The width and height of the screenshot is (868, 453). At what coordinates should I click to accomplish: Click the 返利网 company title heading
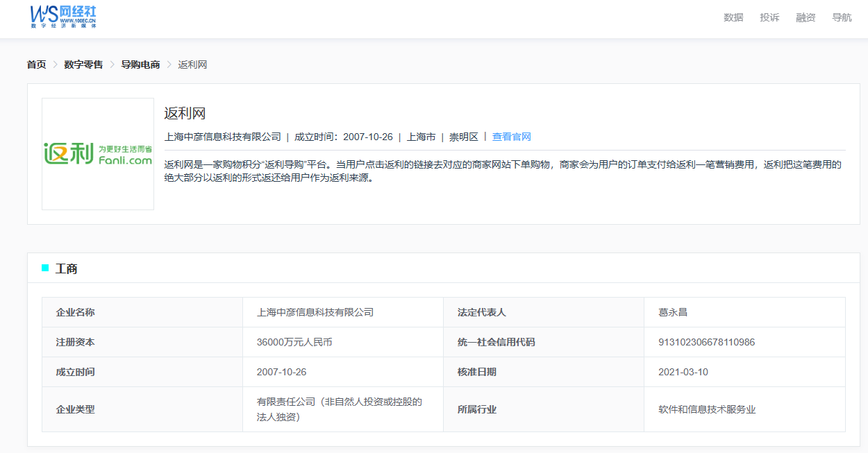click(x=185, y=113)
